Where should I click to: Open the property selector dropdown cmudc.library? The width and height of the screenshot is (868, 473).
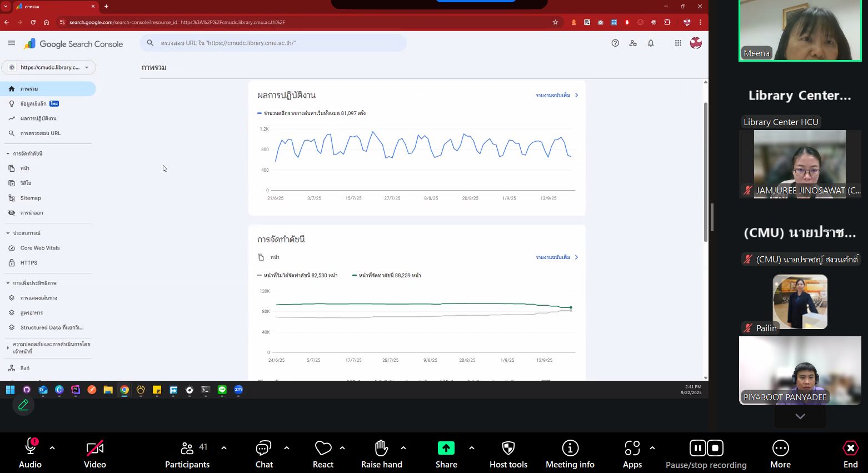point(49,67)
